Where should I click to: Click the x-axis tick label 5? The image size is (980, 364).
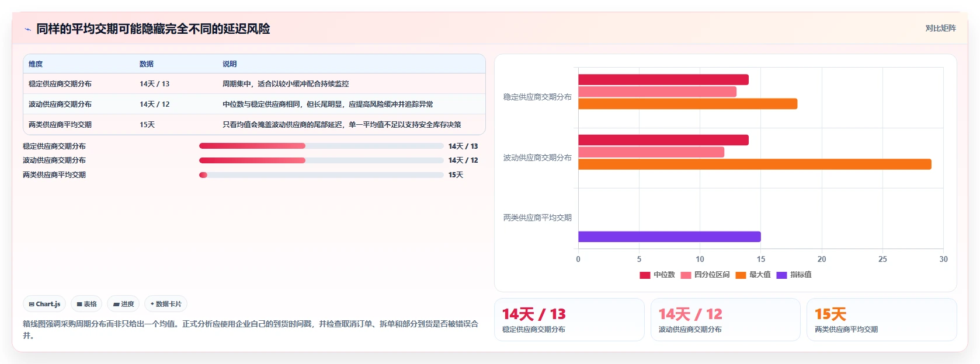[639, 260]
